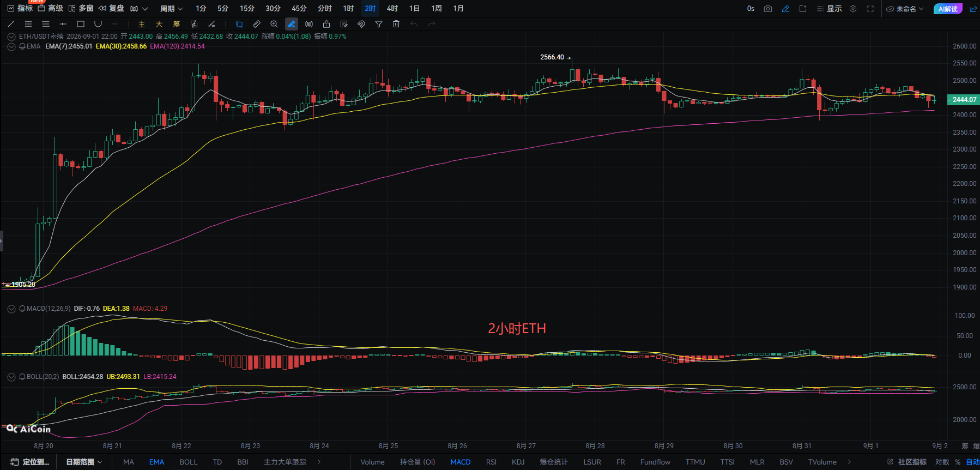The image size is (980, 470).
Task: Open the candlestick chart type dropdown
Action: pos(139,9)
